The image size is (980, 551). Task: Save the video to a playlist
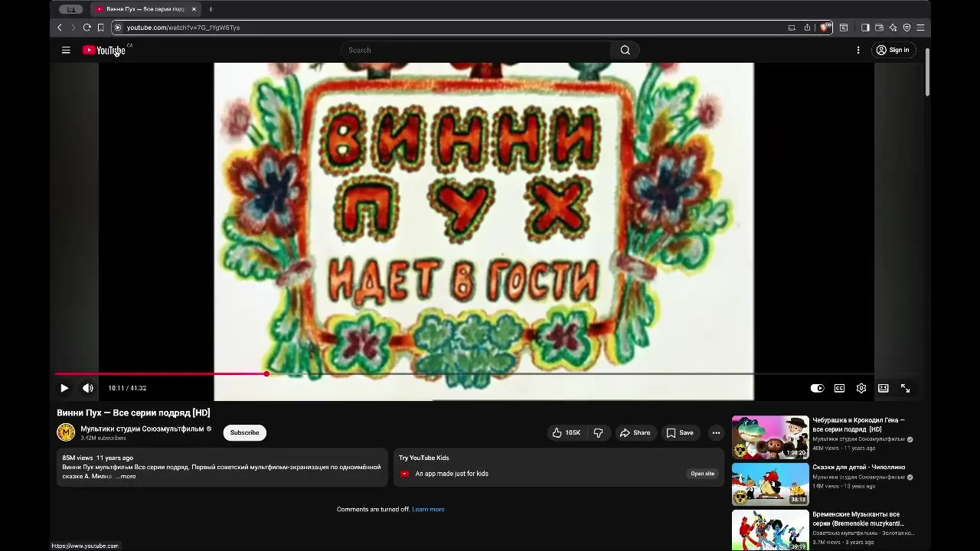680,432
